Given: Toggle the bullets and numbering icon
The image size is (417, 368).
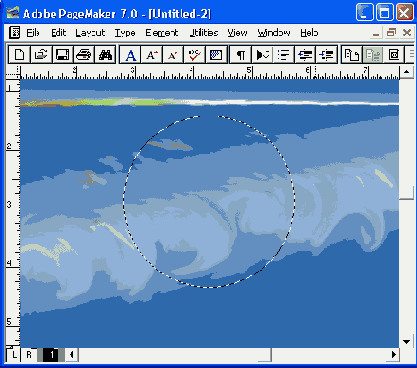Looking at the screenshot, I should 284,55.
